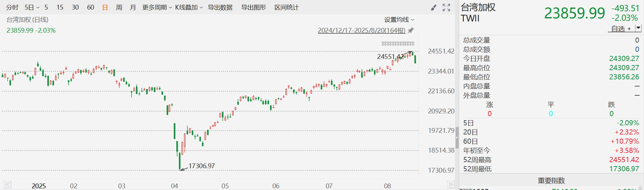The image size is (644, 190).
Task: Switch to 周 weekly K-line
Action: click(x=119, y=7)
